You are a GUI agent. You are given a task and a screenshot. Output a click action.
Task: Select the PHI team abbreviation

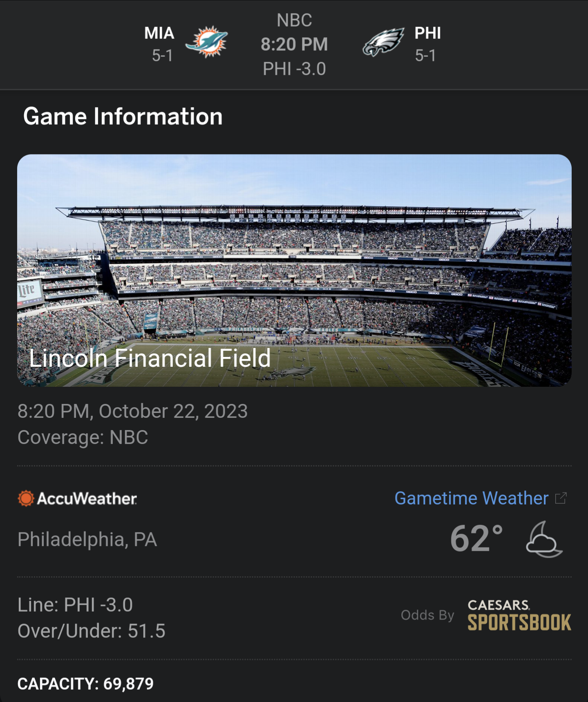[427, 33]
